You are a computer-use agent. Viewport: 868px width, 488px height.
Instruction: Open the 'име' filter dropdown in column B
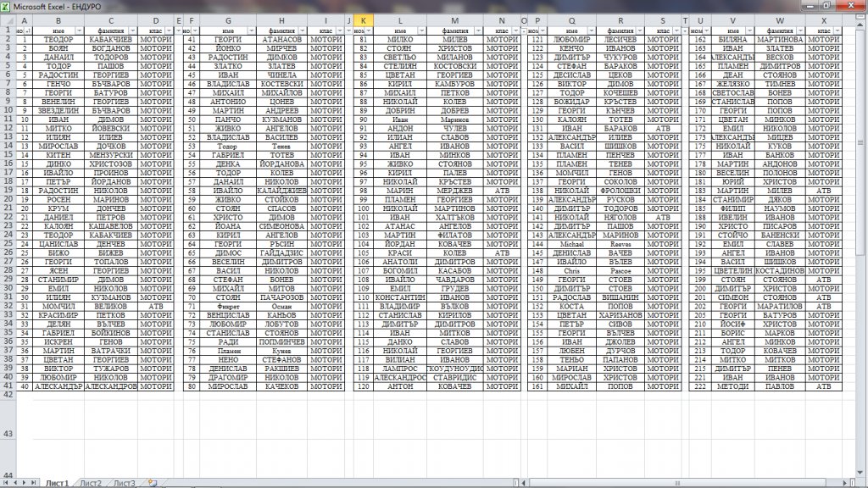tap(79, 31)
